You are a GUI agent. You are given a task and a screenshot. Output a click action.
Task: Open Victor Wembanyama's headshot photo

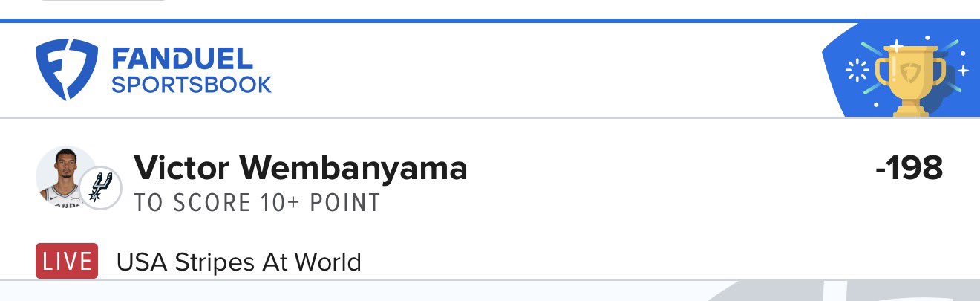tap(65, 177)
